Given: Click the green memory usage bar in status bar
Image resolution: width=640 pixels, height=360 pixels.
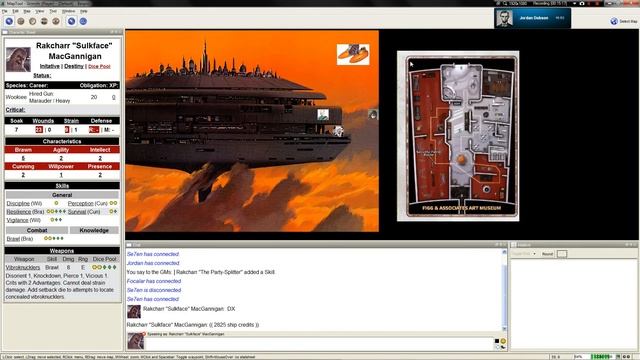Looking at the screenshot, I should click(x=603, y=357).
